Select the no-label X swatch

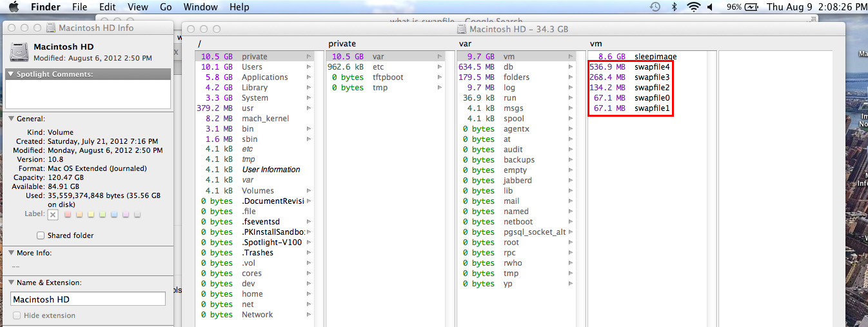[53, 215]
